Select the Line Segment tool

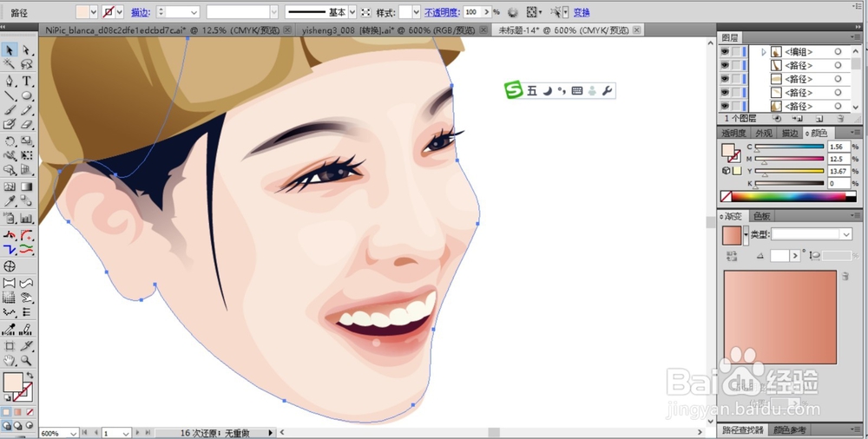[x=10, y=95]
